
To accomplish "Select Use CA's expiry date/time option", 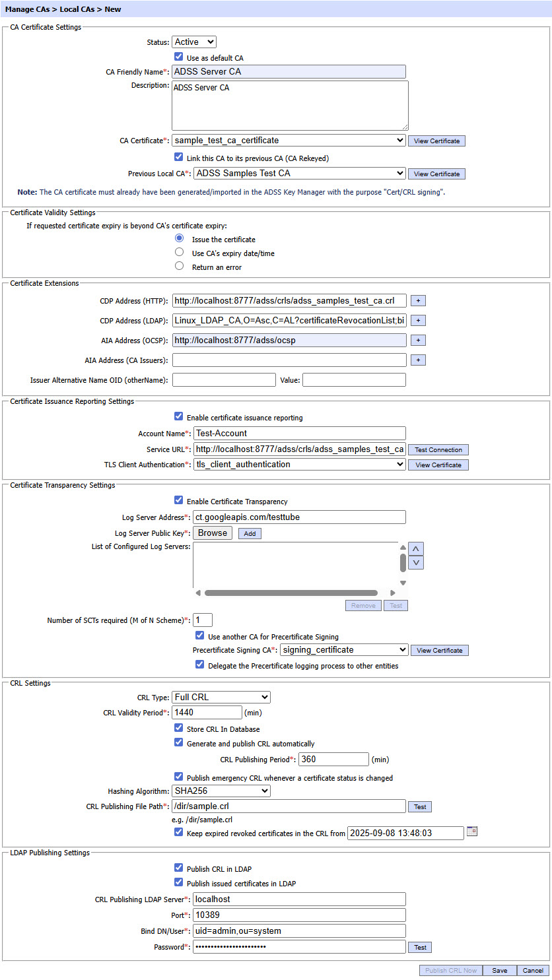I will tap(179, 253).
